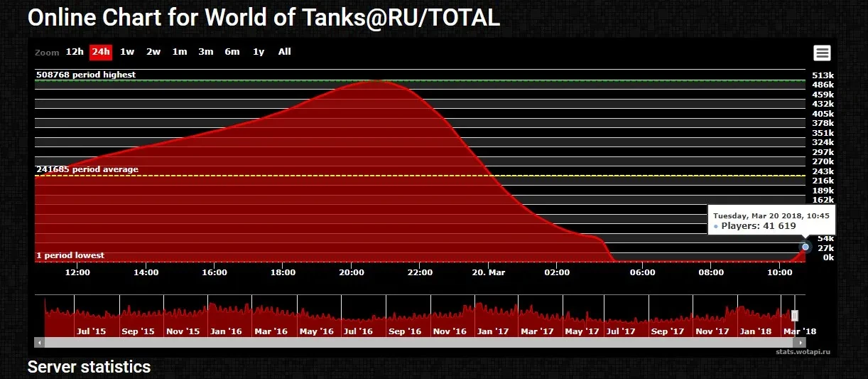Click the navigator scrollbar left arrow

[x=39, y=342]
